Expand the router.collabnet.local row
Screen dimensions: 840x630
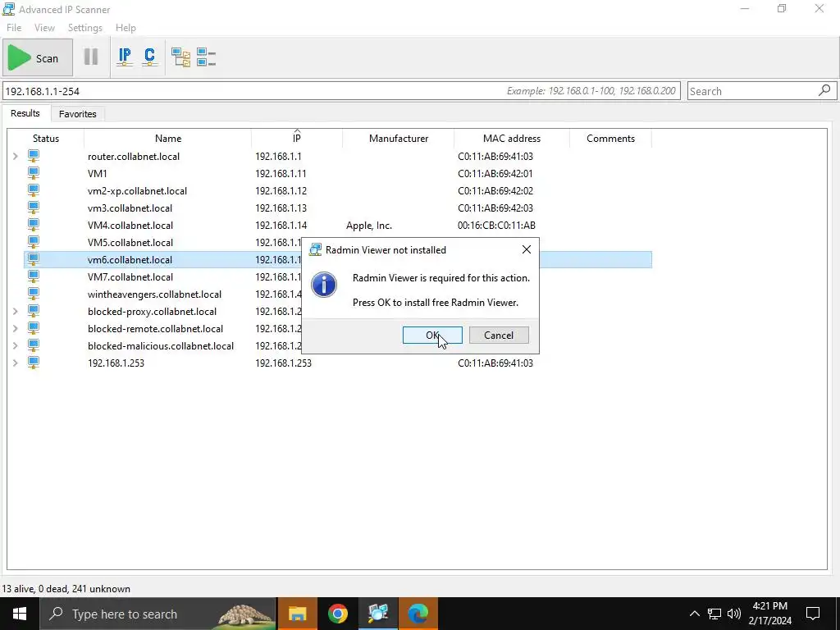(x=16, y=157)
